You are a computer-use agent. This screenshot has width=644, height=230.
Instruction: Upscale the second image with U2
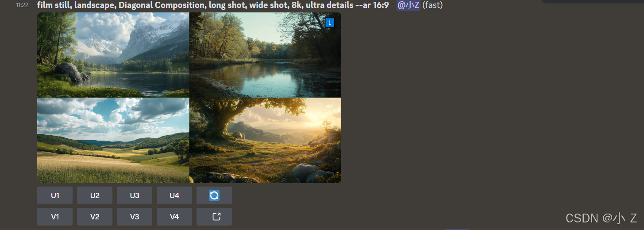[95, 195]
